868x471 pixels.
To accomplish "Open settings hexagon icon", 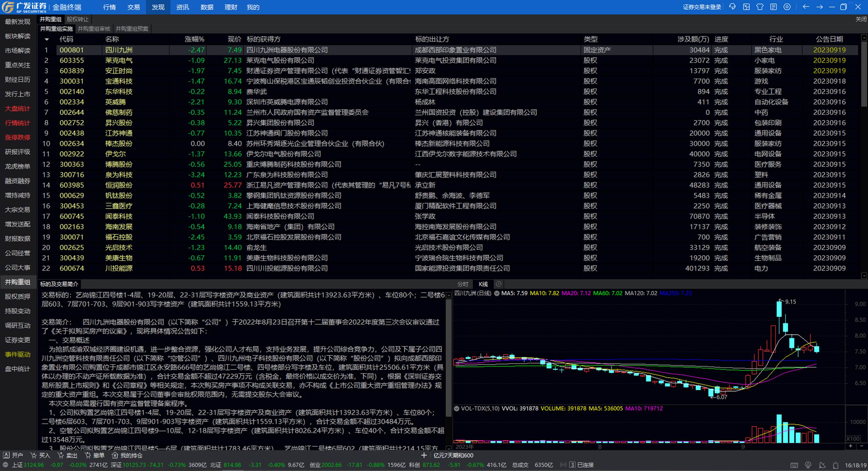I will click(787, 7).
